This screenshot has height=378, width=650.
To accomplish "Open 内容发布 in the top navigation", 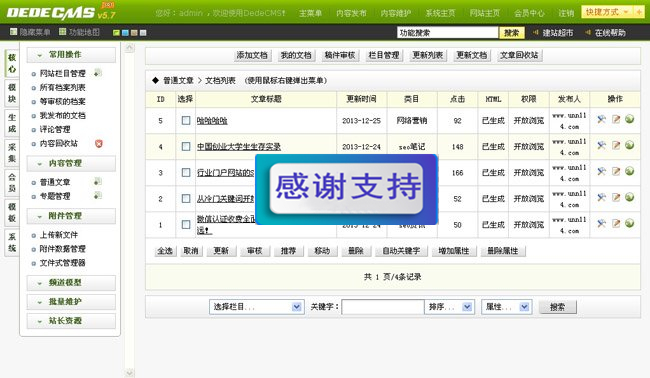I will [x=351, y=13].
